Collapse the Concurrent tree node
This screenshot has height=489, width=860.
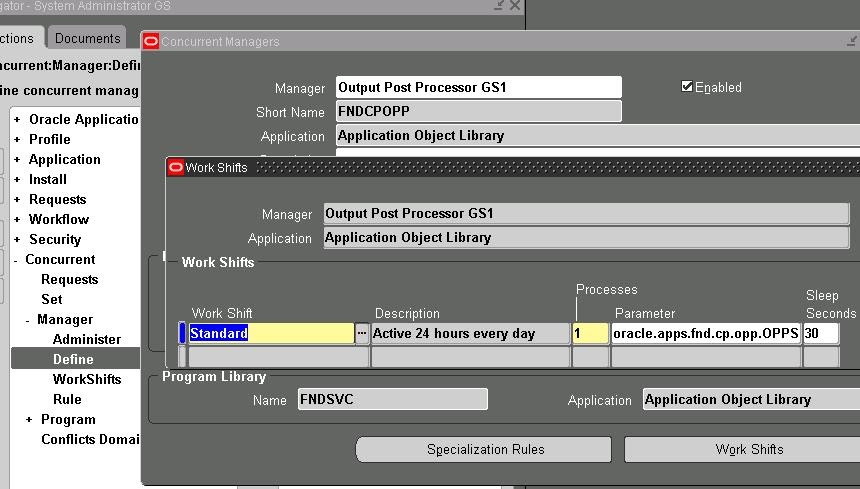16,259
